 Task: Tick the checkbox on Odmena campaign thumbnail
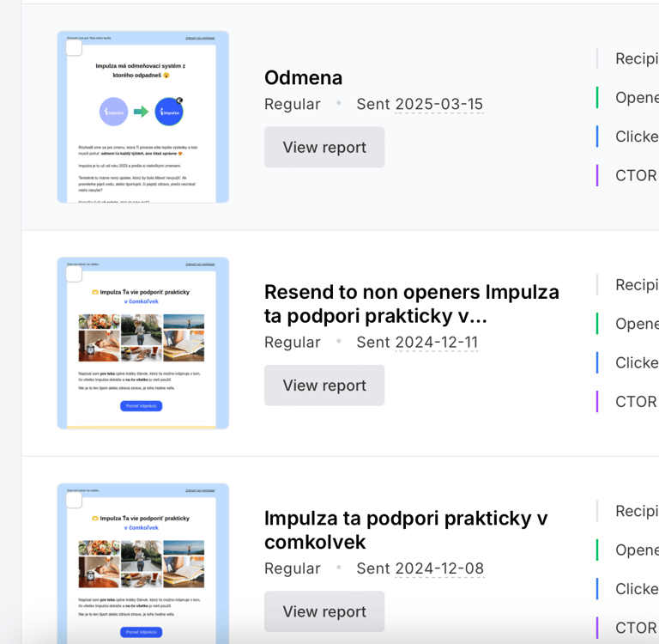click(74, 48)
